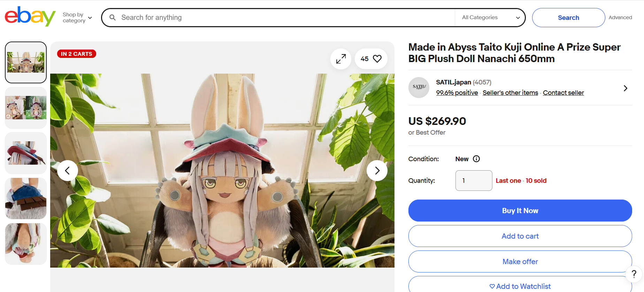This screenshot has height=292, width=644.
Task: Open the condition info icon next to New
Action: pyautogui.click(x=476, y=159)
